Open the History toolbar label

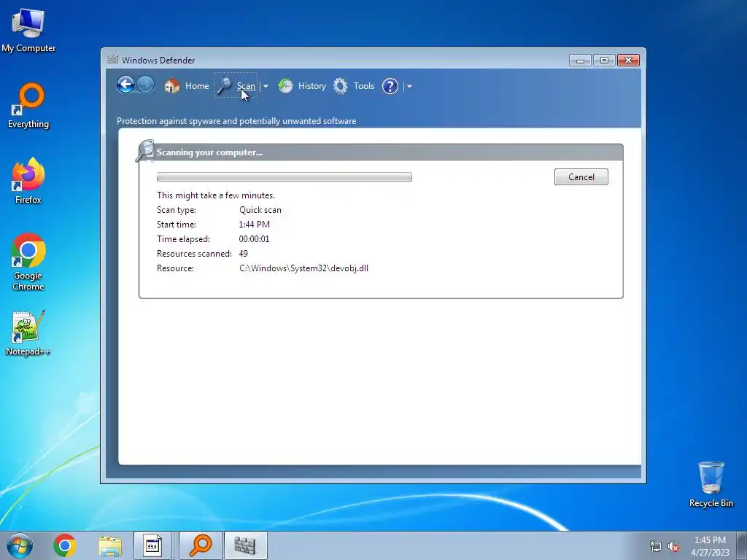312,86
